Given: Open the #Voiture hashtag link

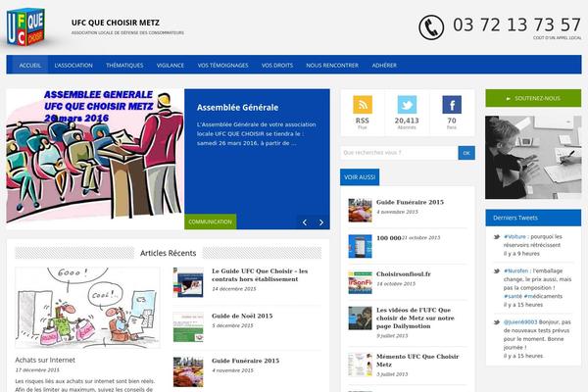Looking at the screenshot, I should coord(514,237).
